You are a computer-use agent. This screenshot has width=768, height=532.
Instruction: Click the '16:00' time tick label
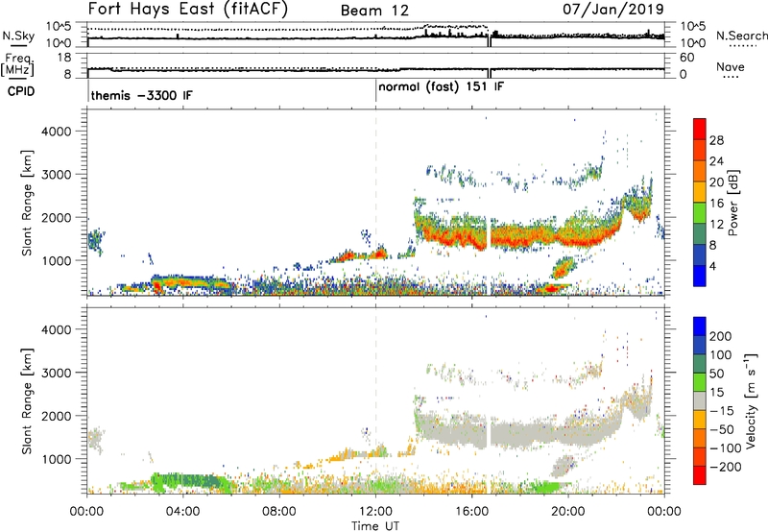(471, 512)
